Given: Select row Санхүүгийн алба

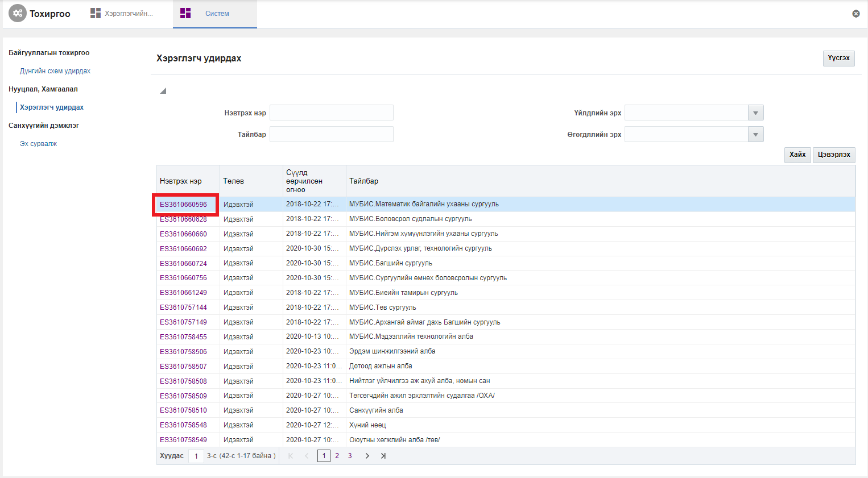Looking at the screenshot, I should click(x=506, y=410).
